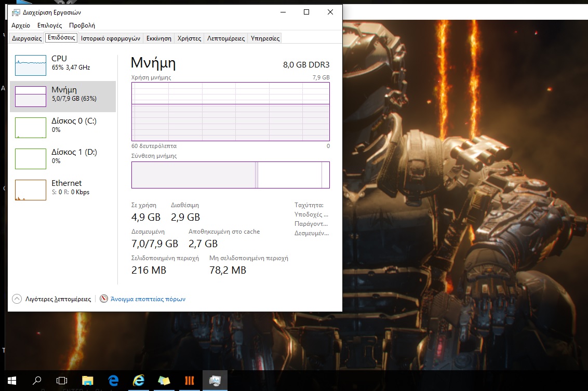The width and height of the screenshot is (588, 391).
Task: Minimize the Task Manager window
Action: (283, 12)
